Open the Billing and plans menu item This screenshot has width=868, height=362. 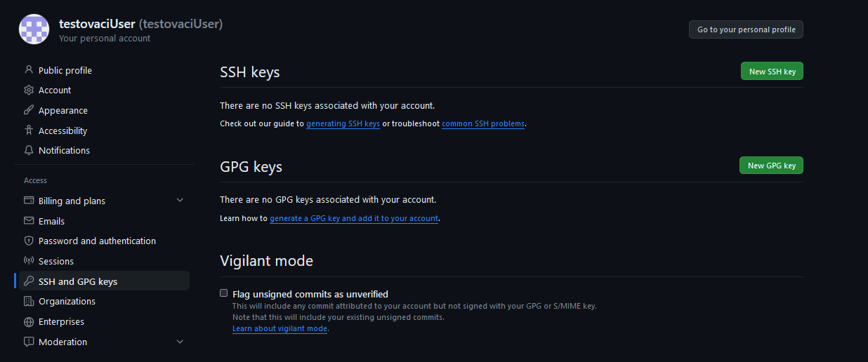[x=104, y=201]
